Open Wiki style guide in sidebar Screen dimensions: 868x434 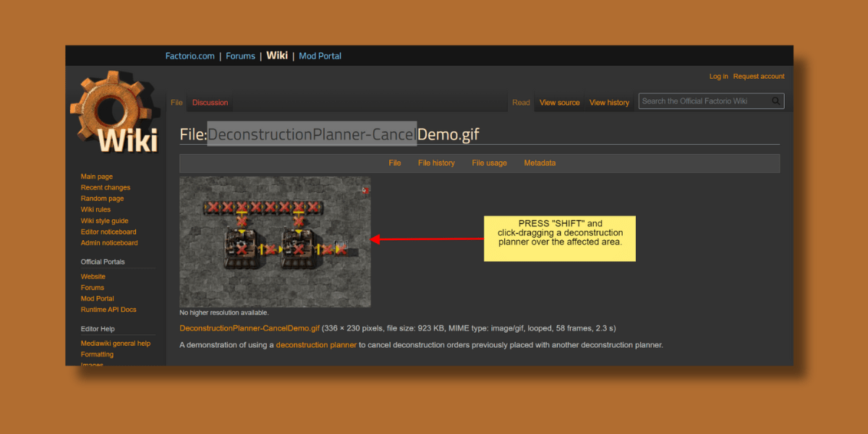(104, 221)
